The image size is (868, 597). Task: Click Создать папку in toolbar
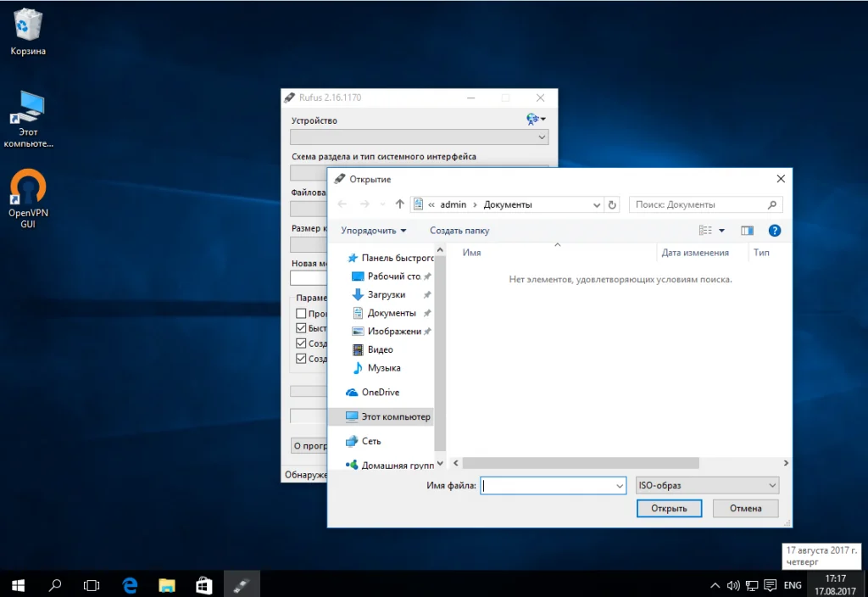pos(459,231)
